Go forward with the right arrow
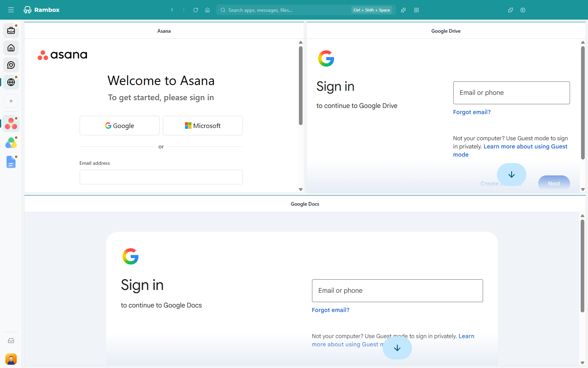588x368 pixels. [184, 10]
